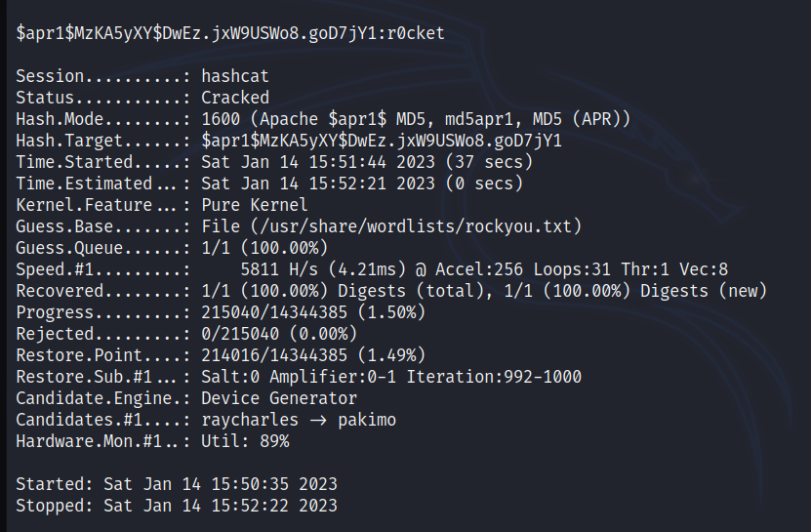Click the Iteration:992-1000 text
811x532 pixels.
point(494,377)
